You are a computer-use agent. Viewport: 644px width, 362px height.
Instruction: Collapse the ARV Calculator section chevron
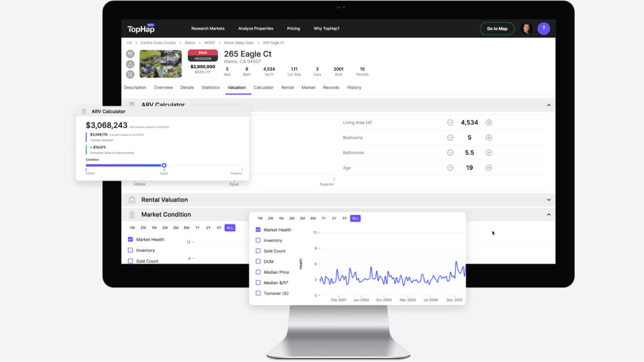[x=549, y=105]
